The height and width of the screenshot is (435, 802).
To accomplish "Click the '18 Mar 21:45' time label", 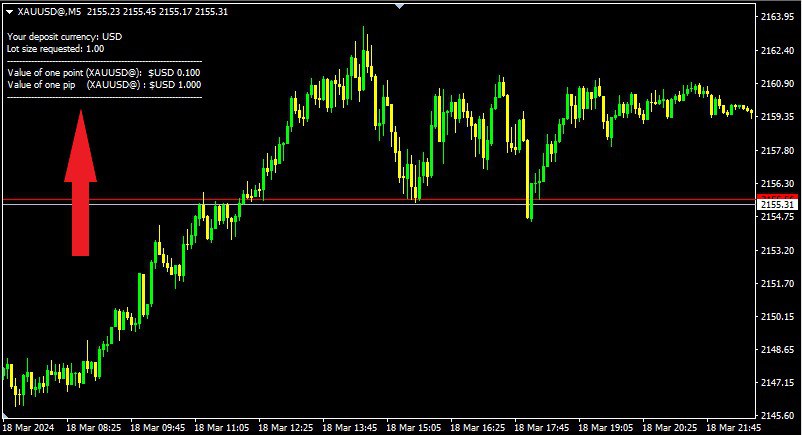I will click(x=733, y=427).
